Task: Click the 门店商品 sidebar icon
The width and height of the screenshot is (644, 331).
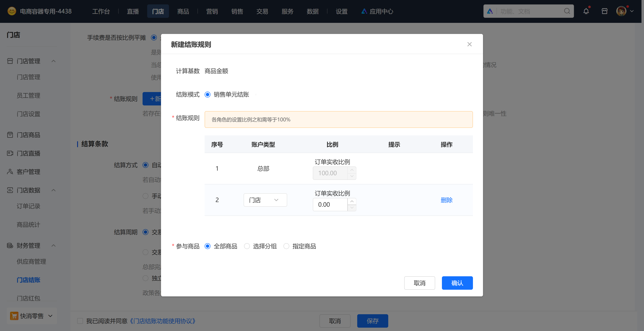Action: coord(10,135)
